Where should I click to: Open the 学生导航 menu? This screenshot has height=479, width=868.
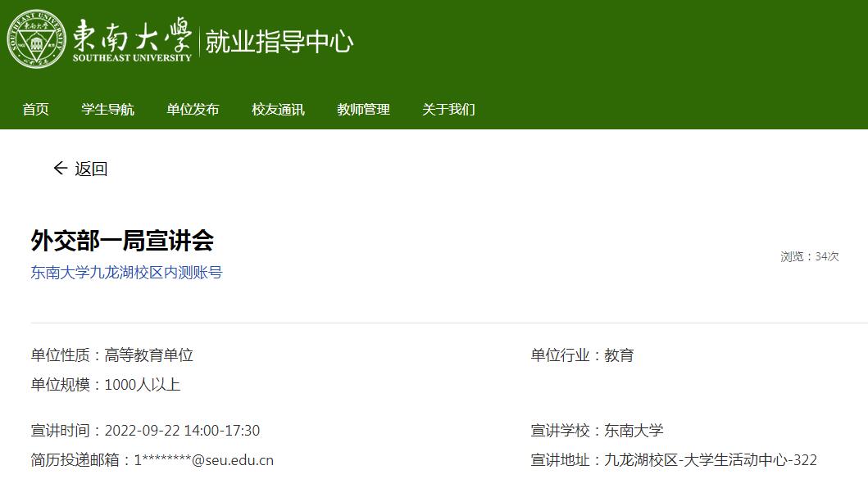107,110
